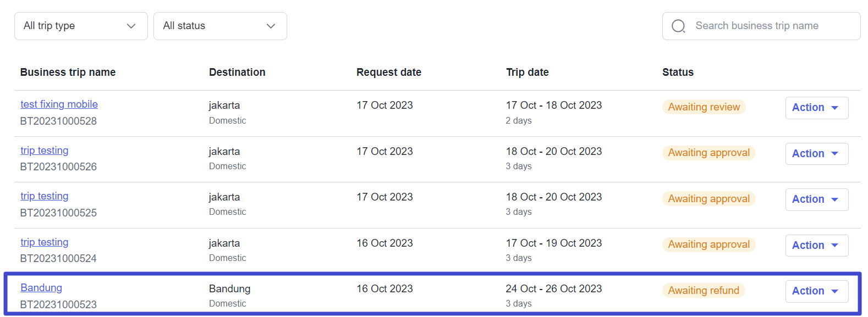Open the Bandung trip link

pyautogui.click(x=41, y=288)
